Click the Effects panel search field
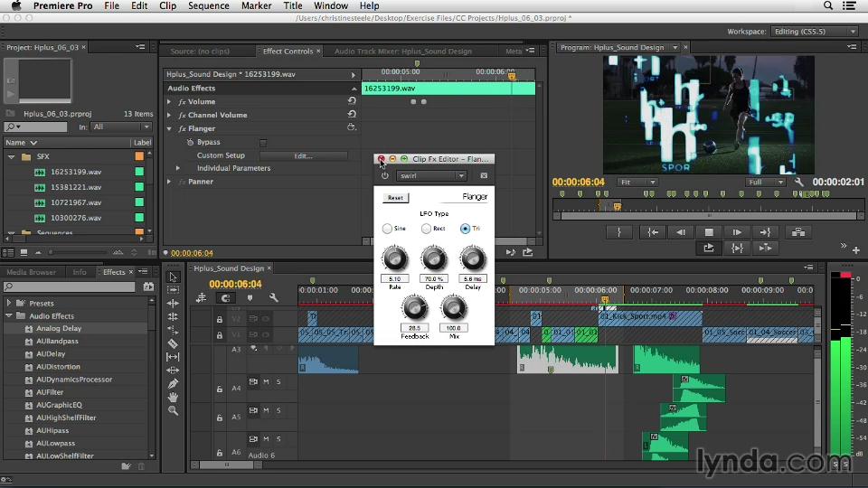This screenshot has width=868, height=488. (x=70, y=286)
